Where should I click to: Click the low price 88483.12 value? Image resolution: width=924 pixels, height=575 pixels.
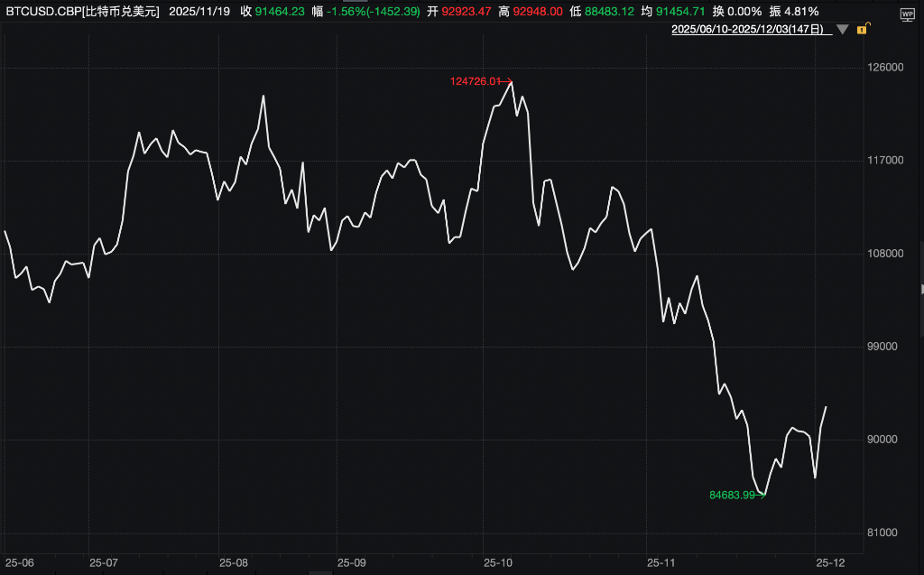coord(609,12)
